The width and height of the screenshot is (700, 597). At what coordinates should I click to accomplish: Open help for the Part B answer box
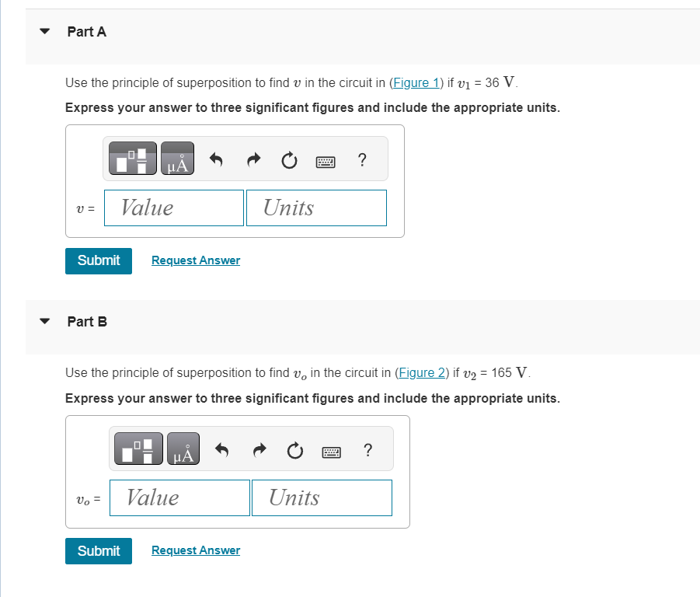367,450
